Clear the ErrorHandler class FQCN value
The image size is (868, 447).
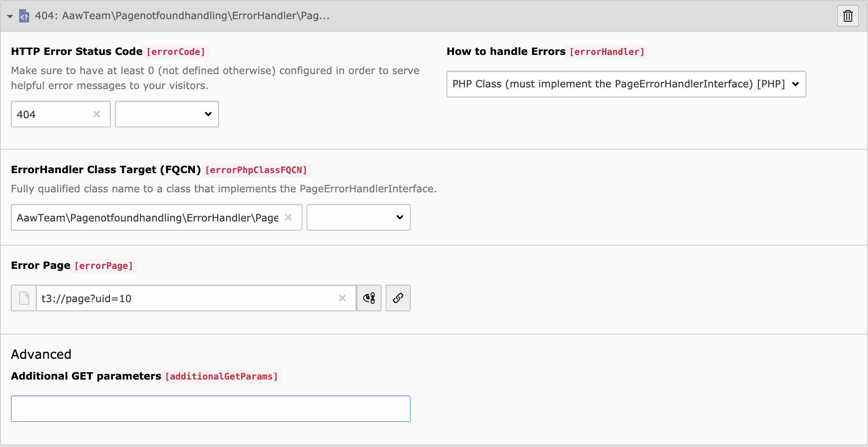click(288, 217)
